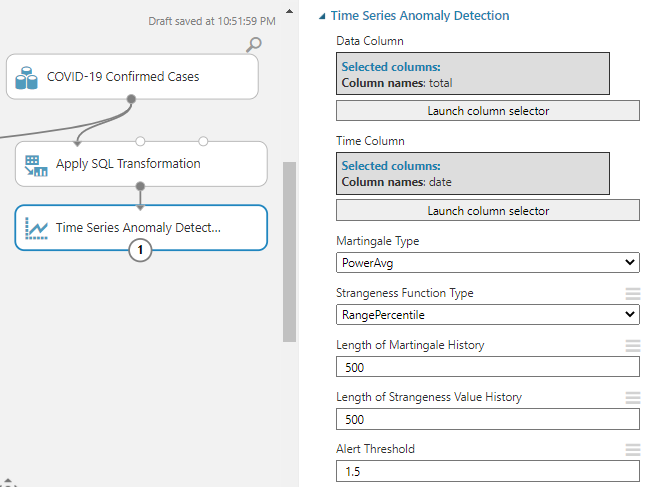The image size is (654, 487).
Task: Launch column selector for Time Column
Action: [x=488, y=211]
